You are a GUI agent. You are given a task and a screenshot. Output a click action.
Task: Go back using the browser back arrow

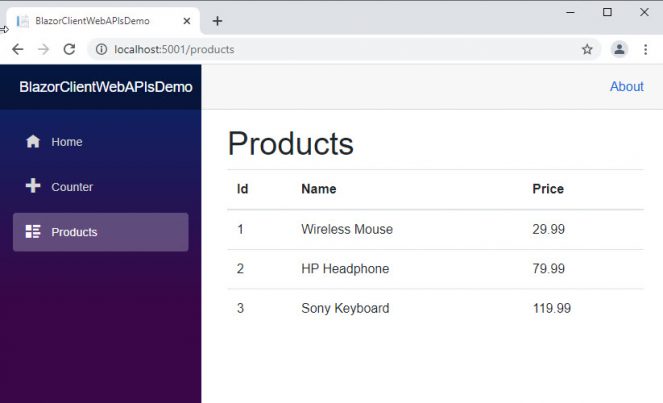pos(18,49)
